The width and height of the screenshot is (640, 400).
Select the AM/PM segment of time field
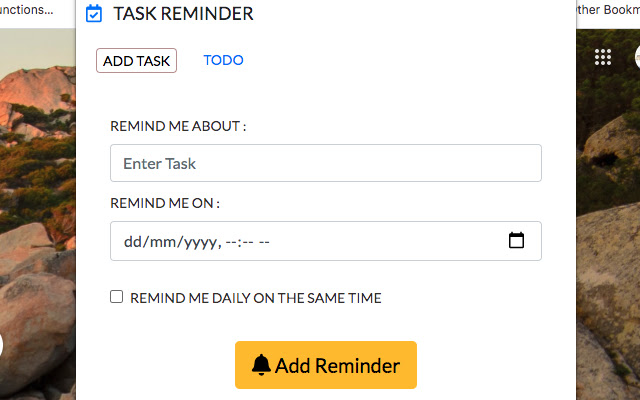click(264, 241)
